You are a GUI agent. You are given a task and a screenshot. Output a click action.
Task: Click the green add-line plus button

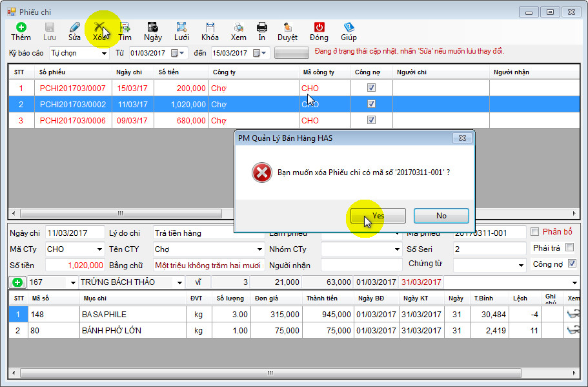[17, 282]
